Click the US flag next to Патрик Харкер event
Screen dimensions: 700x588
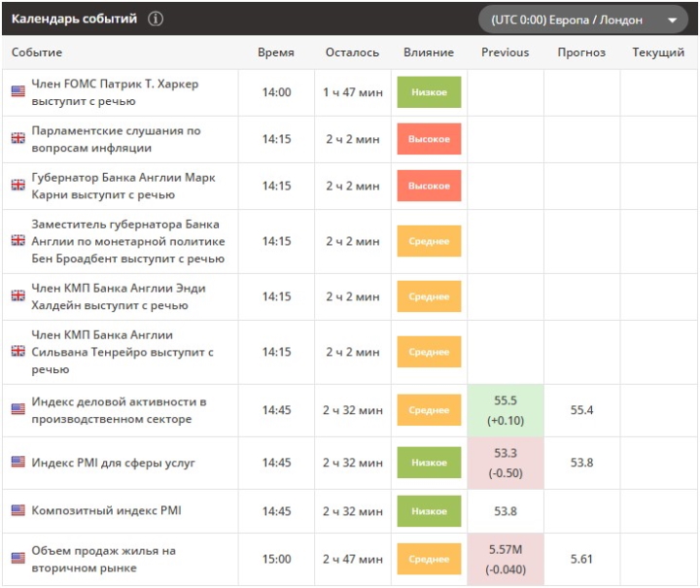pyautogui.click(x=17, y=92)
